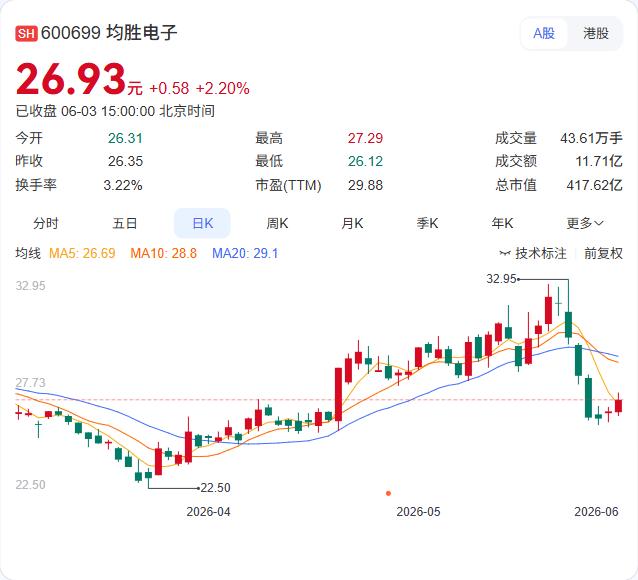The height and width of the screenshot is (580, 638).
Task: Click the 成交额 value 11.71亿
Action: [x=599, y=161]
